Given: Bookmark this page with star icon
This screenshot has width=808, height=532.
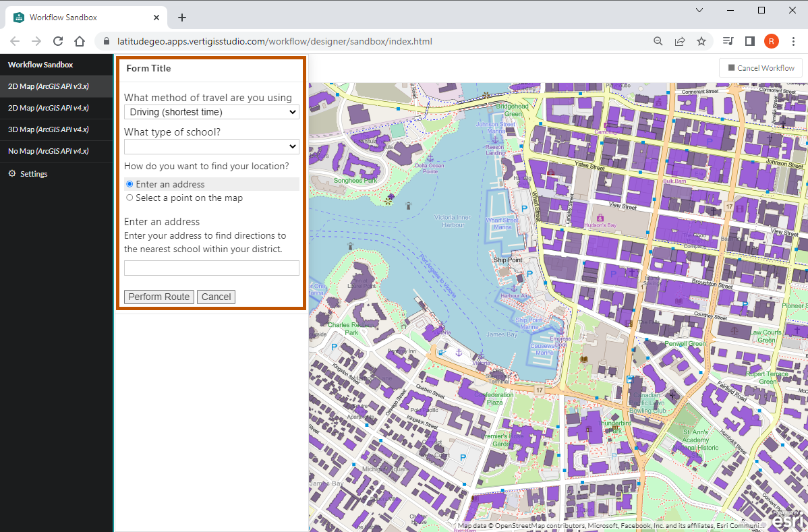Looking at the screenshot, I should pos(701,41).
